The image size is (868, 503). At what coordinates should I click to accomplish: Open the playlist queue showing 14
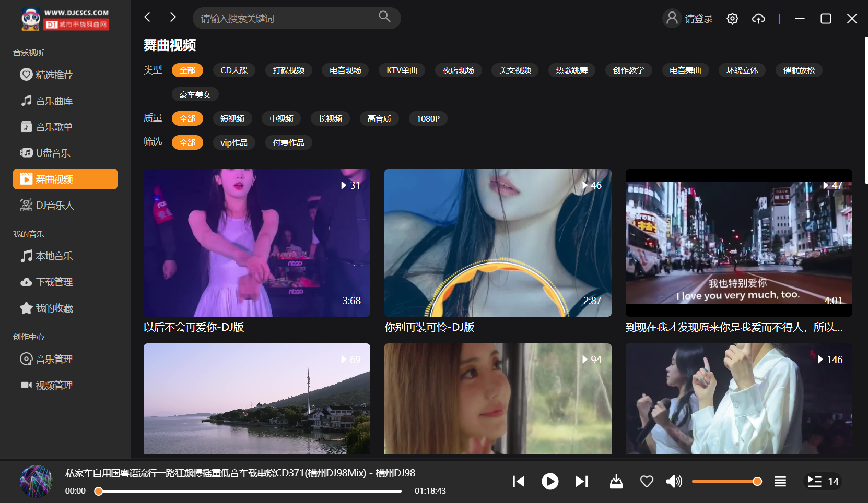[823, 481]
